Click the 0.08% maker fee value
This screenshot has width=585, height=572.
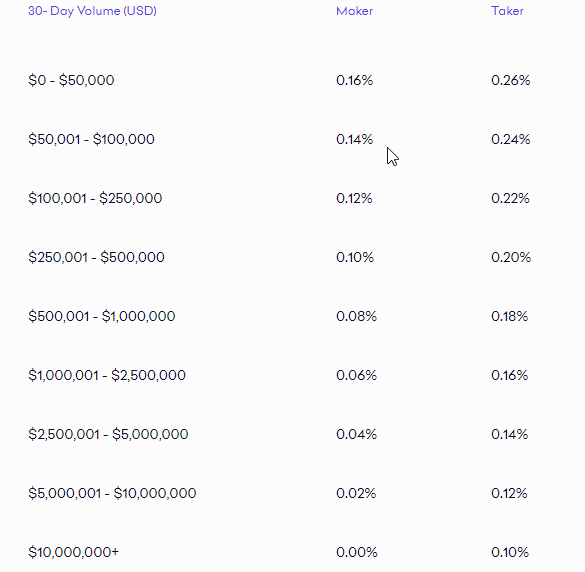(356, 316)
